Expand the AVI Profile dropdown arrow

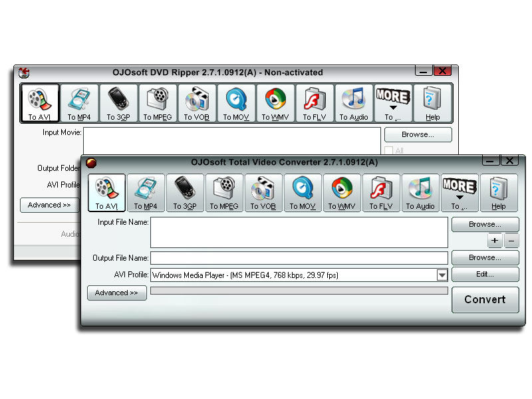(x=442, y=275)
